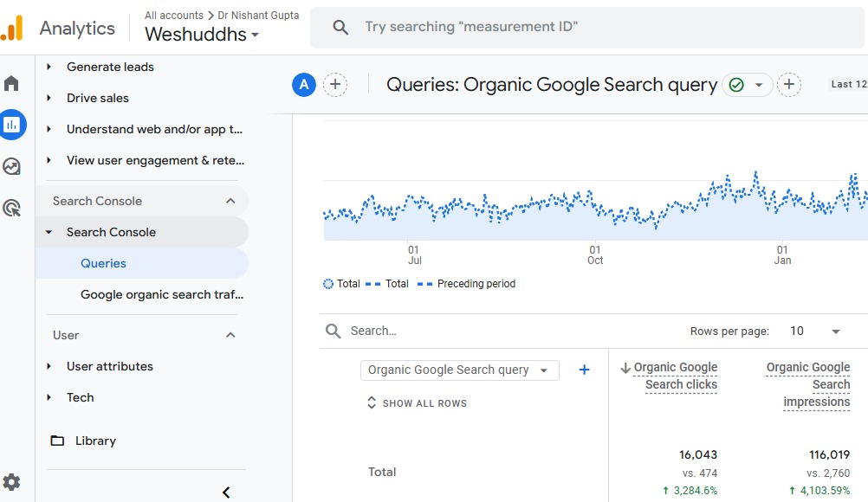
Task: Click the 3,284.6% change value
Action: tap(690, 491)
